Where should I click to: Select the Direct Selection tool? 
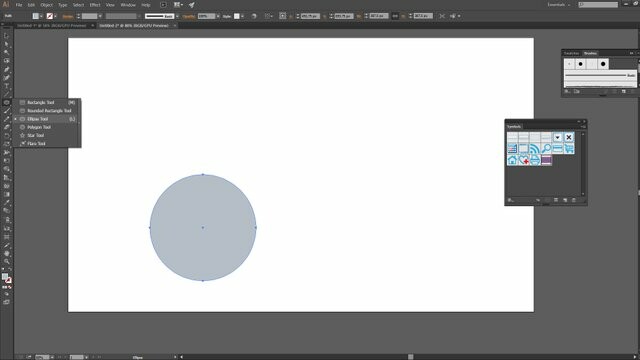pos(7,44)
